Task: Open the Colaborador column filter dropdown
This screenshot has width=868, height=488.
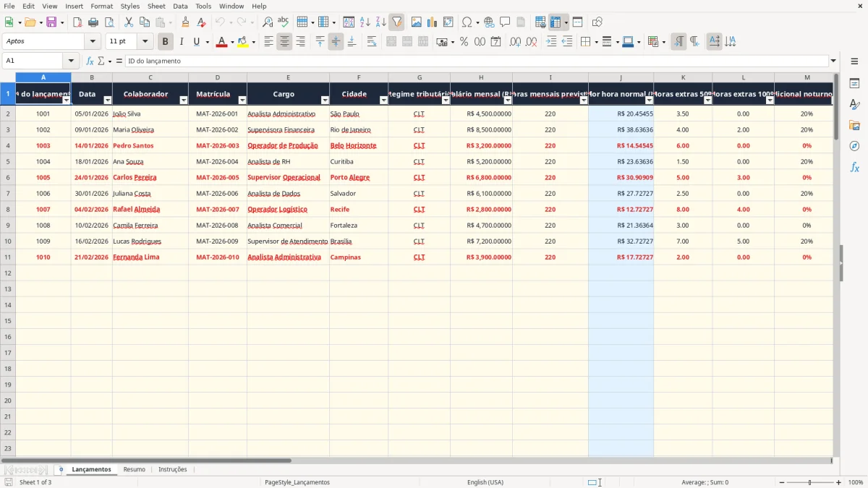Action: tap(184, 100)
